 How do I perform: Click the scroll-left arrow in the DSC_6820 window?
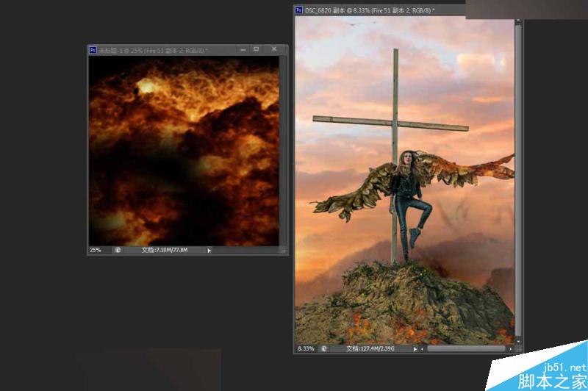[x=422, y=349]
